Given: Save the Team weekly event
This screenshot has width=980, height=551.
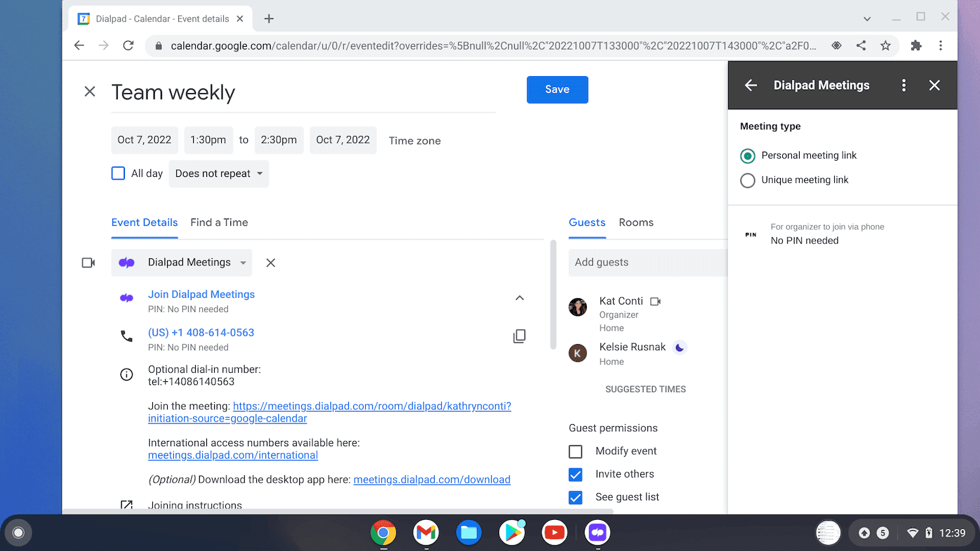Looking at the screenshot, I should pyautogui.click(x=557, y=89).
